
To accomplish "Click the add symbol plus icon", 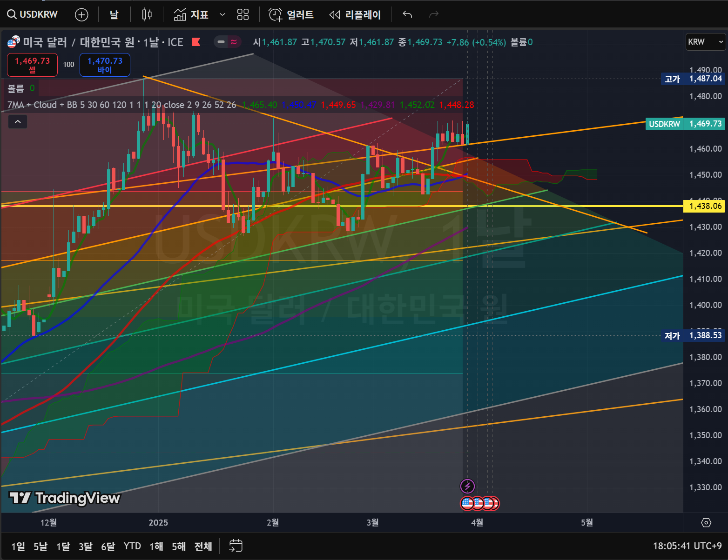I will pos(81,15).
